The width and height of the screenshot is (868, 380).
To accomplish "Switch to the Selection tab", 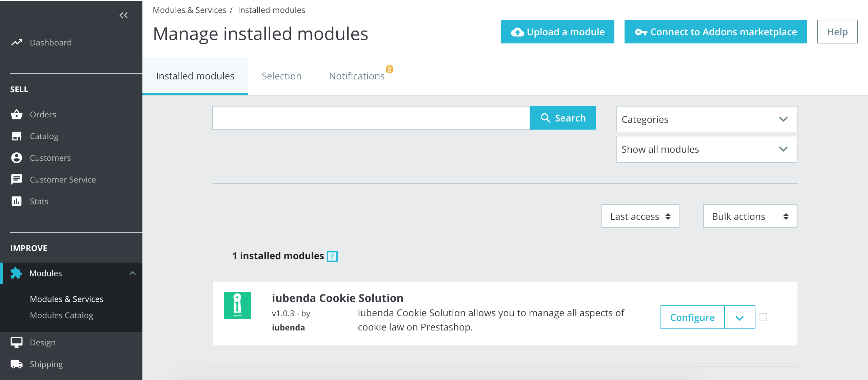I will pyautogui.click(x=281, y=76).
